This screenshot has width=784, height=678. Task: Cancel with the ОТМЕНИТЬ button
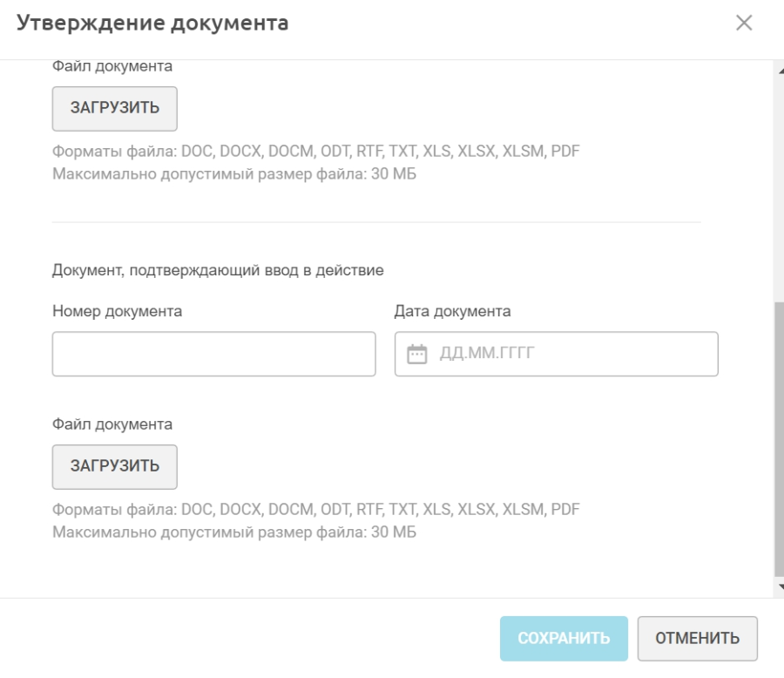[697, 638]
